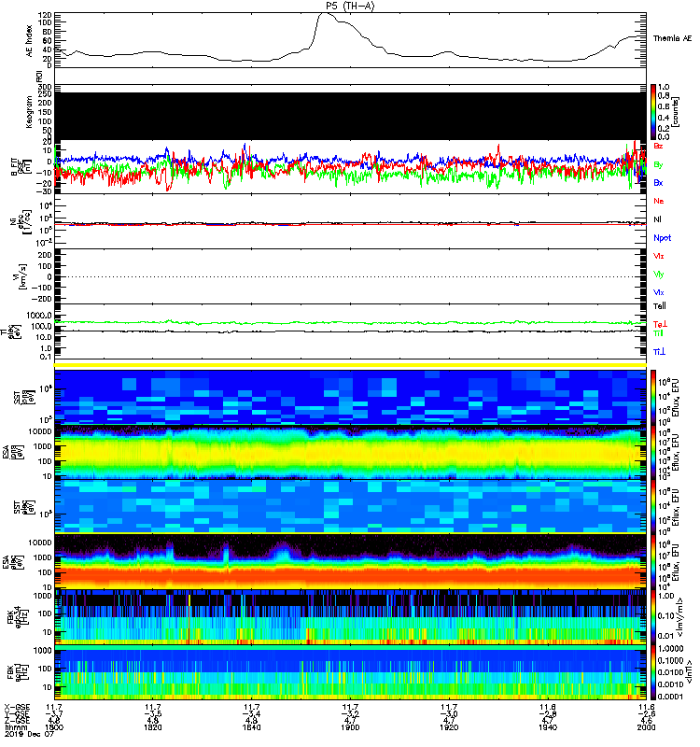Viewport: 700px width, 747px height.
Task: Click the SST ion Eflux color bar
Action: 653,397
